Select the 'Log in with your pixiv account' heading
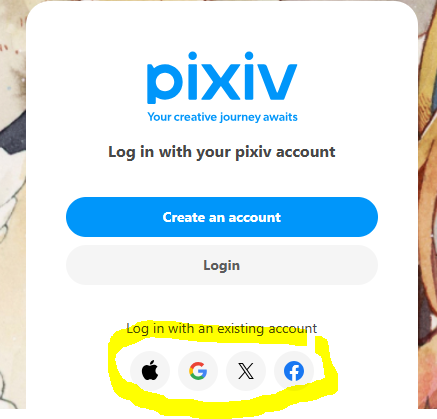Image resolution: width=437 pixels, height=419 pixels. pos(222,152)
